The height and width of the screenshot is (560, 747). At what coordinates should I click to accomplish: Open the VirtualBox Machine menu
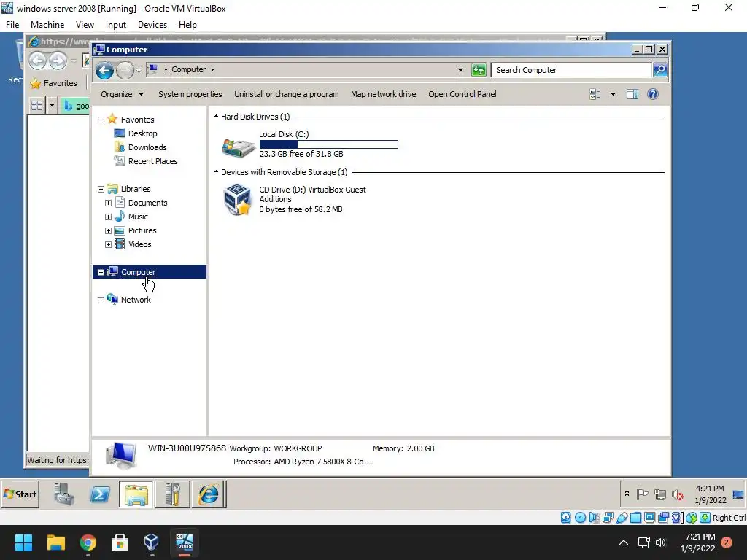47,25
